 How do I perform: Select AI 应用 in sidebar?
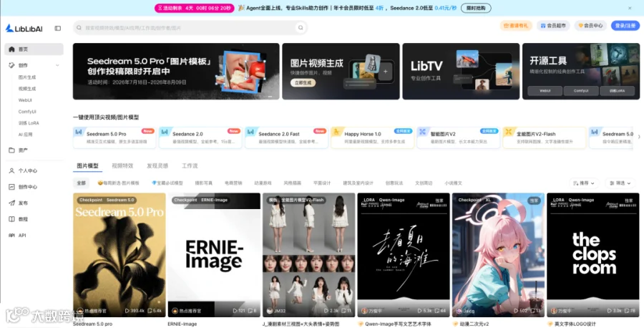[26, 135]
